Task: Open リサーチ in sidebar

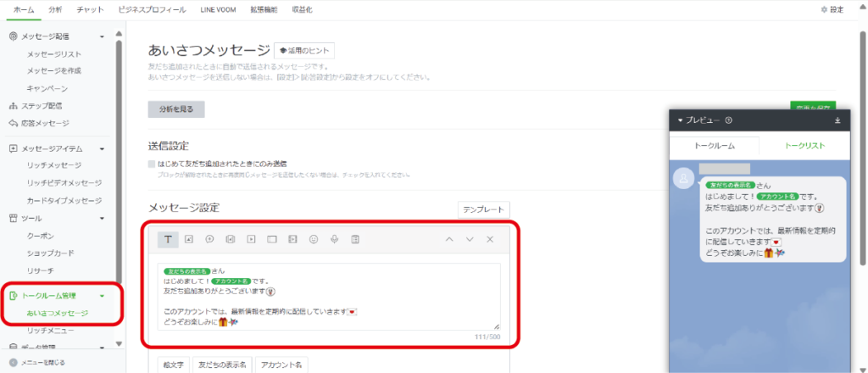Action: [x=41, y=270]
